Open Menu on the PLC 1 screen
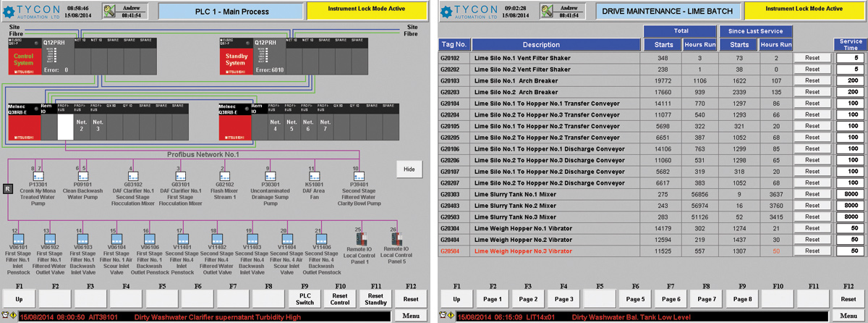 point(412,316)
